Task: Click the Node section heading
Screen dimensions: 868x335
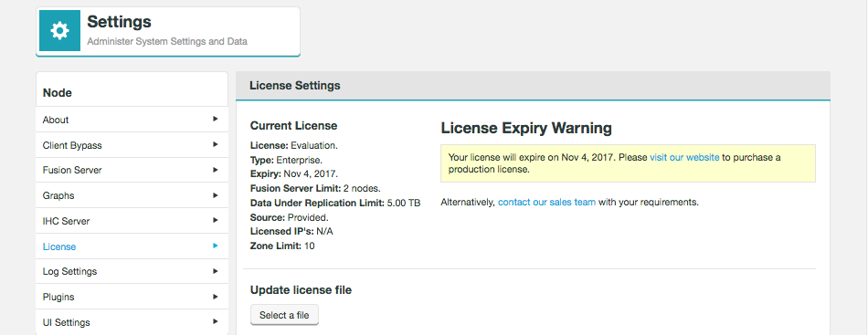Action: tap(58, 93)
